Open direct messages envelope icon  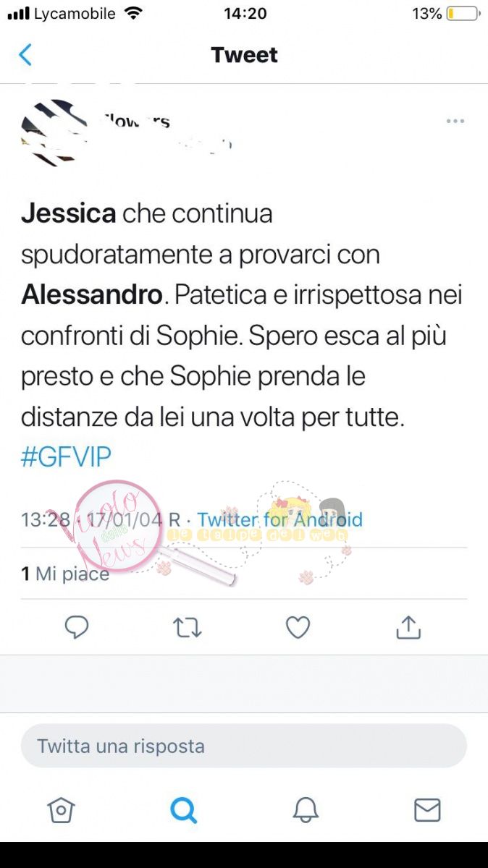click(427, 809)
